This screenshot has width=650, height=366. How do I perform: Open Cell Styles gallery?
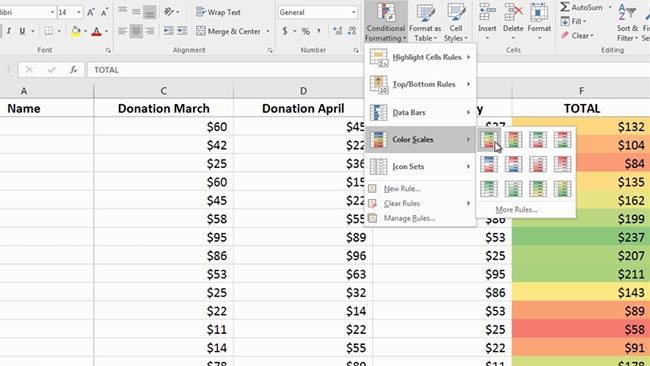(456, 22)
